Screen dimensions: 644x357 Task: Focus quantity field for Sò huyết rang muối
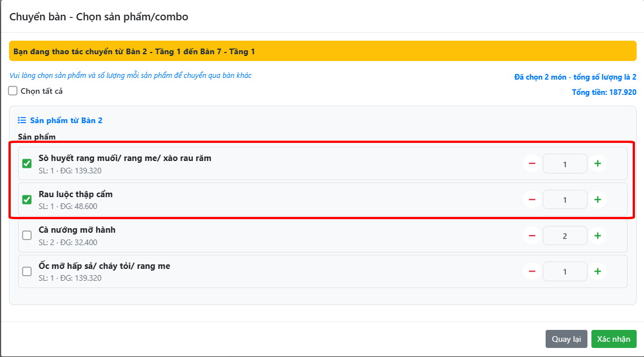pos(565,164)
